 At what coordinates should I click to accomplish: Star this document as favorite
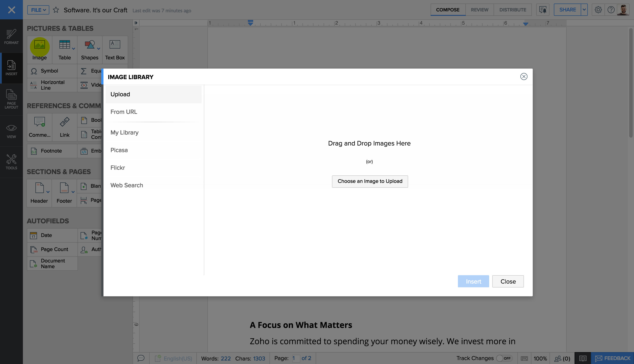click(56, 10)
